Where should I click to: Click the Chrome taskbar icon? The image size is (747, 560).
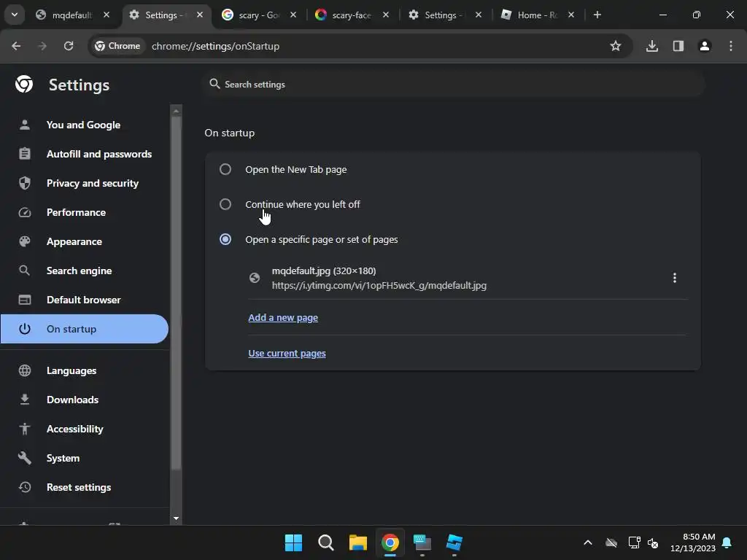390,542
